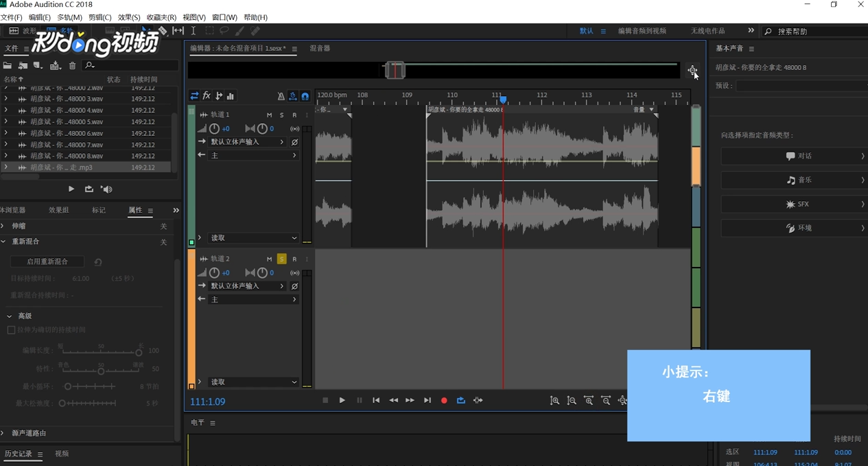868x466 pixels.
Task: Open the 收藏夹(R) menu
Action: click(161, 17)
